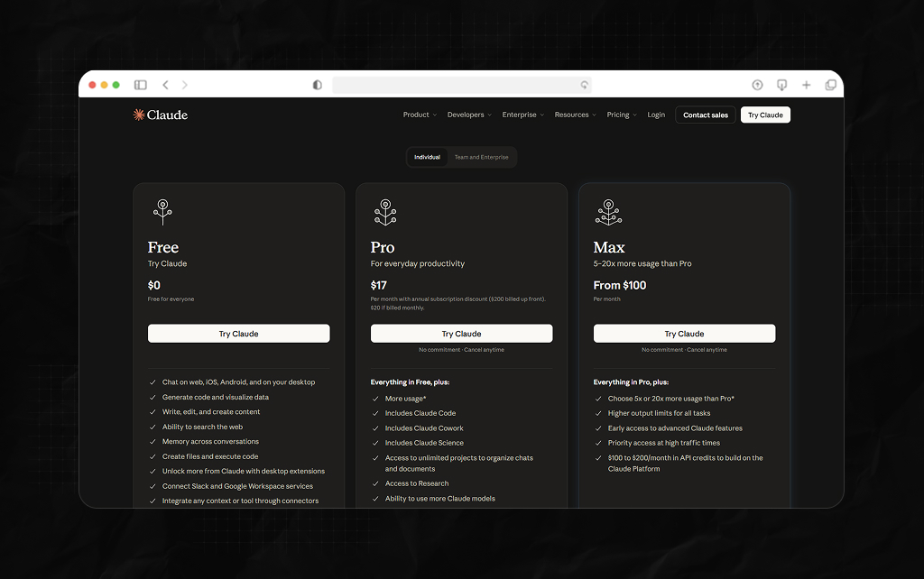
Task: Expand the Pricing navigation menu
Action: point(622,115)
